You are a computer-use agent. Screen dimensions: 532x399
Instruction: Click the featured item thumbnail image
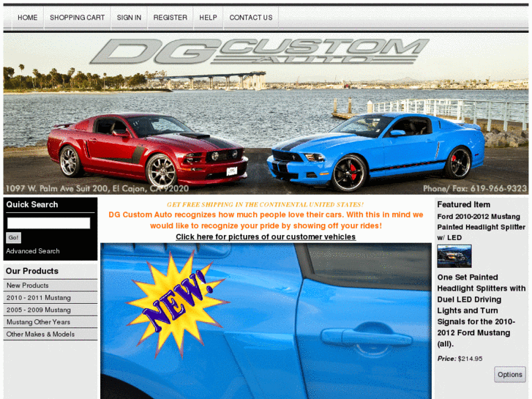pyautogui.click(x=454, y=256)
